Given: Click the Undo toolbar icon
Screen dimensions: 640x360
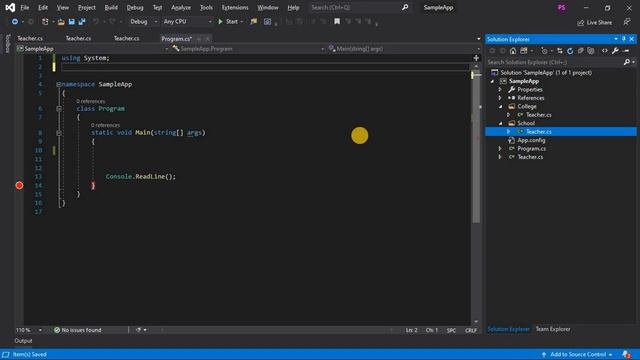Looking at the screenshot, I should pos(96,22).
